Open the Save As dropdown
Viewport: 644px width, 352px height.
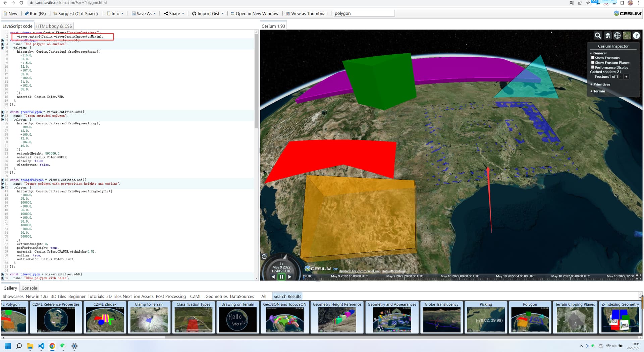pos(144,13)
